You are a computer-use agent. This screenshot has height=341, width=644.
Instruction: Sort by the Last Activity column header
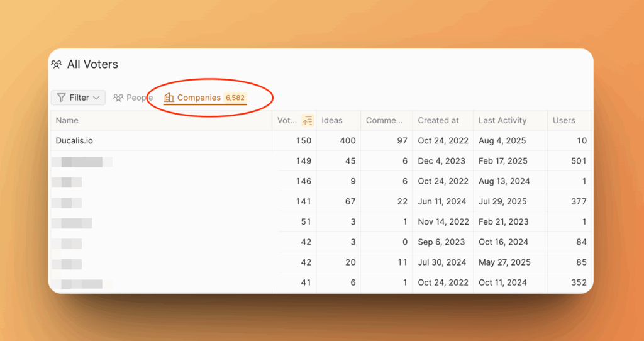coord(502,120)
